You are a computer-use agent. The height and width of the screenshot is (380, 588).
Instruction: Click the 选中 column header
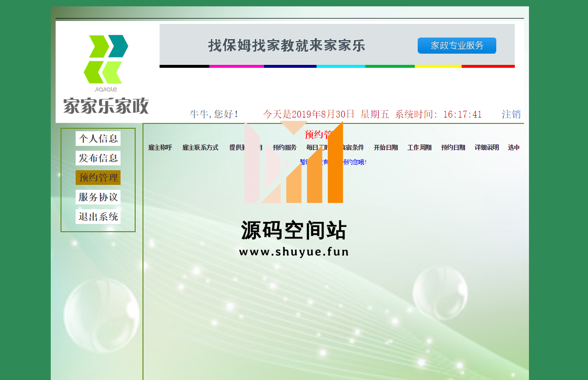coord(513,147)
